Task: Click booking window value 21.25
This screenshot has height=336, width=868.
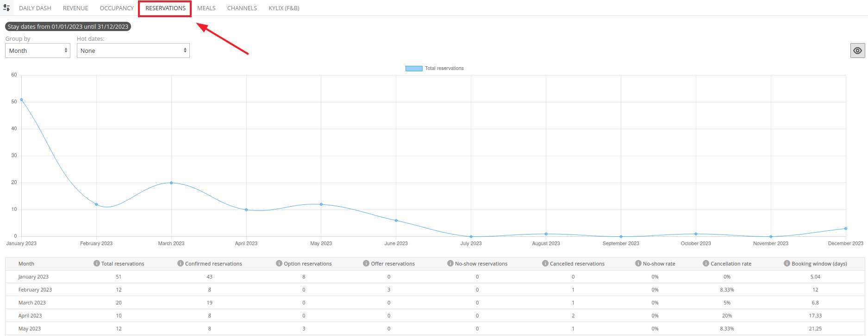Action: (x=815, y=329)
